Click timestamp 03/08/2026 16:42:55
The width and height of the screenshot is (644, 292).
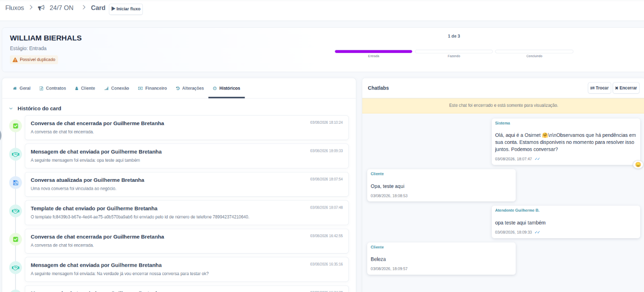tap(326, 236)
